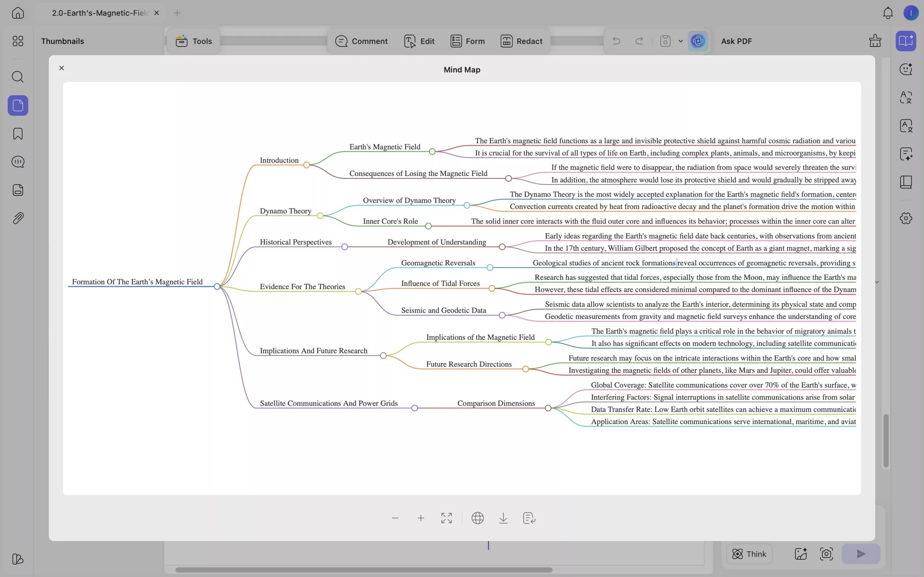Open the Search panel in left sidebar
This screenshot has width=924, height=577.
[x=18, y=77]
